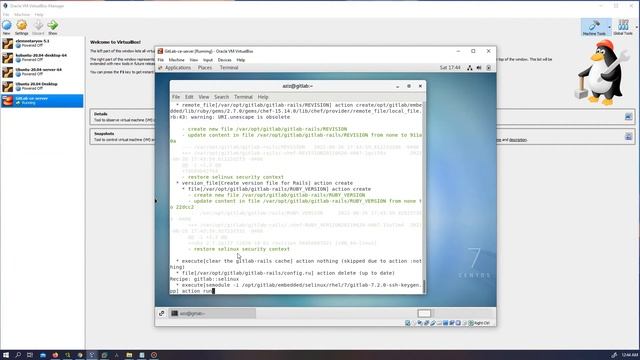This screenshot has height=360, width=640.
Task: Click the power icon in CentOS top panel
Action: pos(489,68)
